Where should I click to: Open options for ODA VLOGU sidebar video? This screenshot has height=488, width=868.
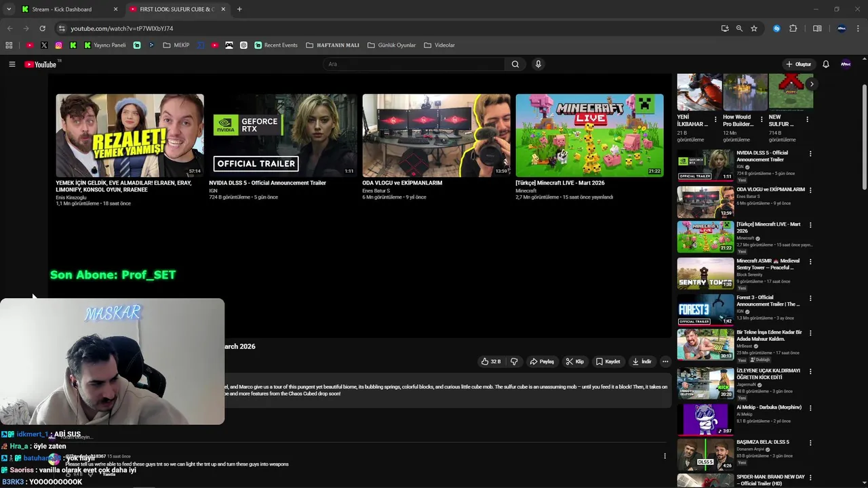(x=810, y=190)
